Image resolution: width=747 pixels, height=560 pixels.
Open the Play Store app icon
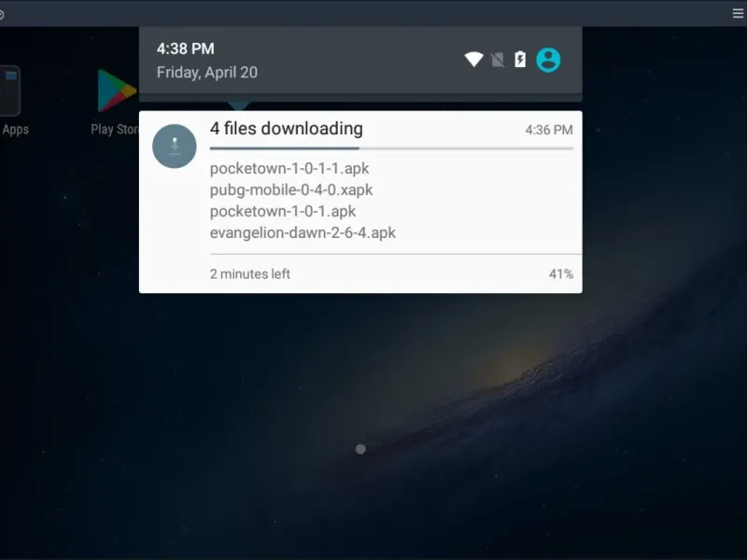coord(117,91)
